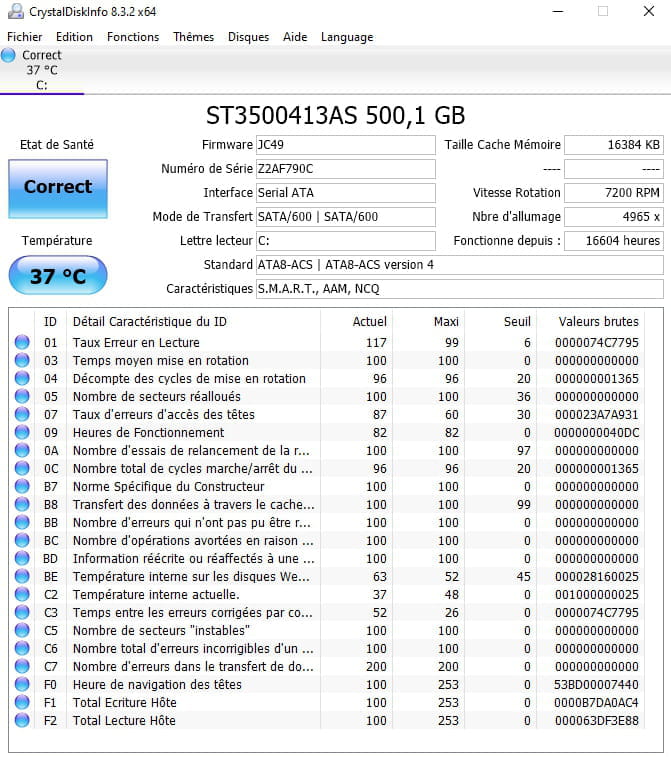Click raw value 000028160025
The width and height of the screenshot is (671, 757).
tap(597, 576)
